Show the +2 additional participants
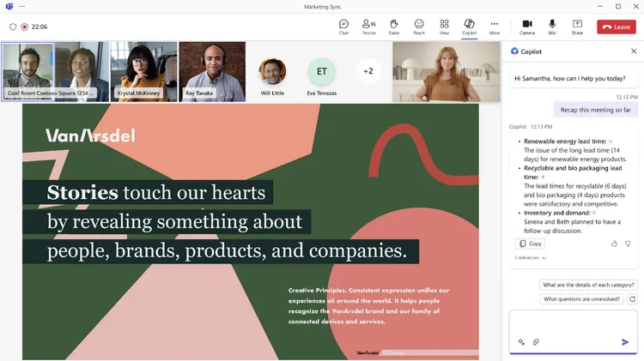The height and width of the screenshot is (361, 644). (368, 70)
